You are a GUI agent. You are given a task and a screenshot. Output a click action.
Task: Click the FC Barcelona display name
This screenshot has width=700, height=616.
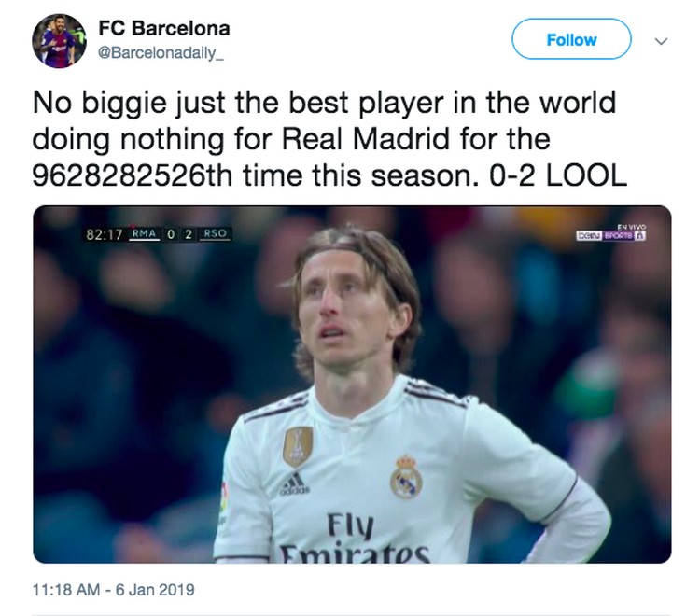click(164, 29)
